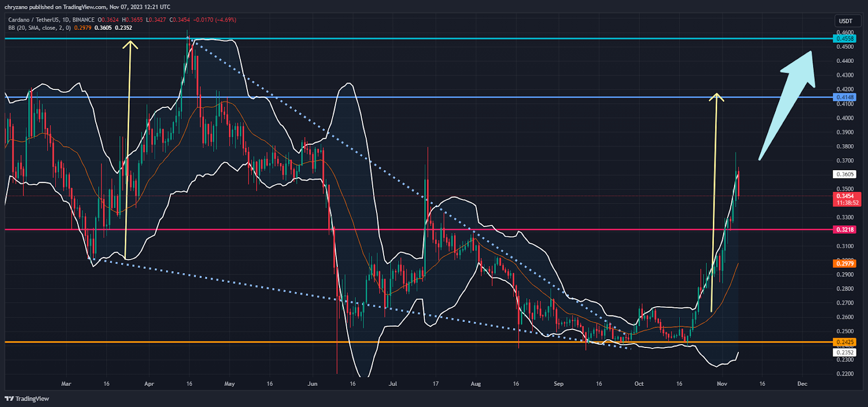
Task: Click the change value −0.0170 (−4.69%)
Action: coord(215,20)
